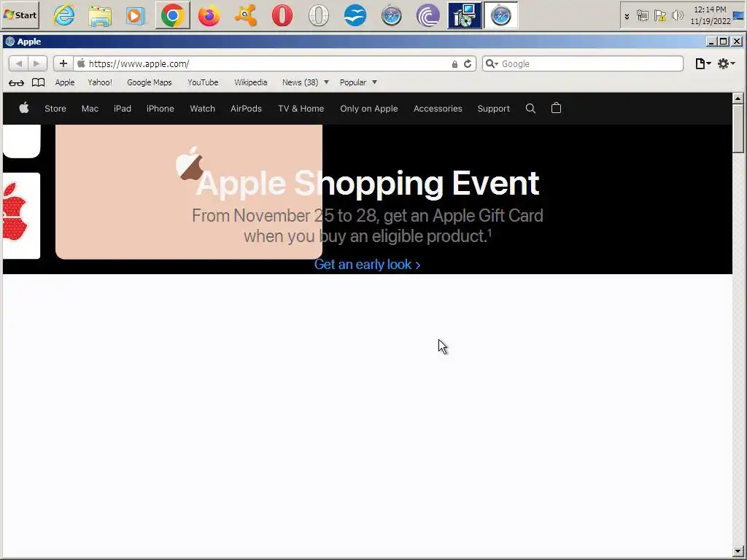Image resolution: width=747 pixels, height=560 pixels.
Task: Open the Google Maps bookmark
Action: tap(149, 82)
